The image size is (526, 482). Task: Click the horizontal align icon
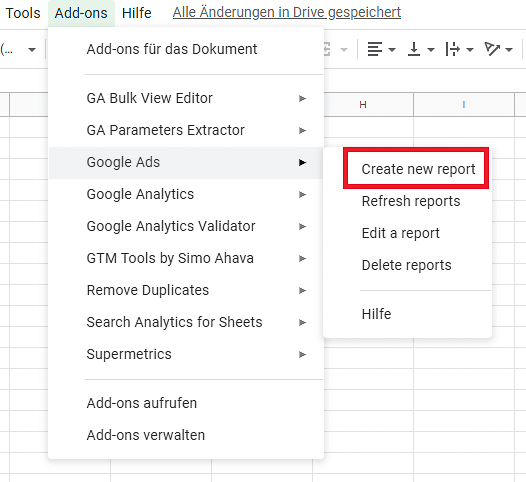coord(374,49)
